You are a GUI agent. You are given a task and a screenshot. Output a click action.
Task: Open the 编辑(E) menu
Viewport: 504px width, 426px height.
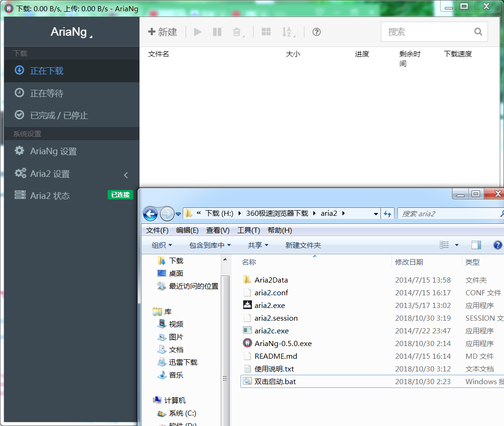pyautogui.click(x=187, y=230)
